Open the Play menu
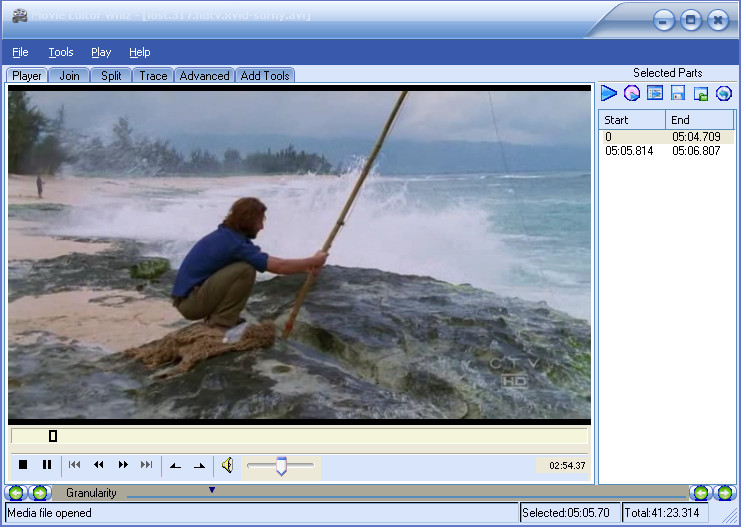746x532 pixels. click(102, 52)
